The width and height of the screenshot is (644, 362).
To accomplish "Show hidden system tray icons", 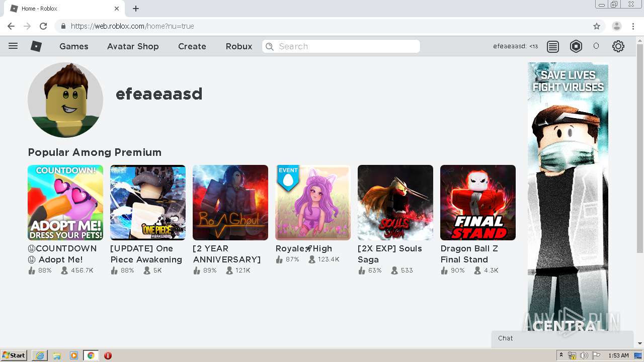I will tap(561, 355).
